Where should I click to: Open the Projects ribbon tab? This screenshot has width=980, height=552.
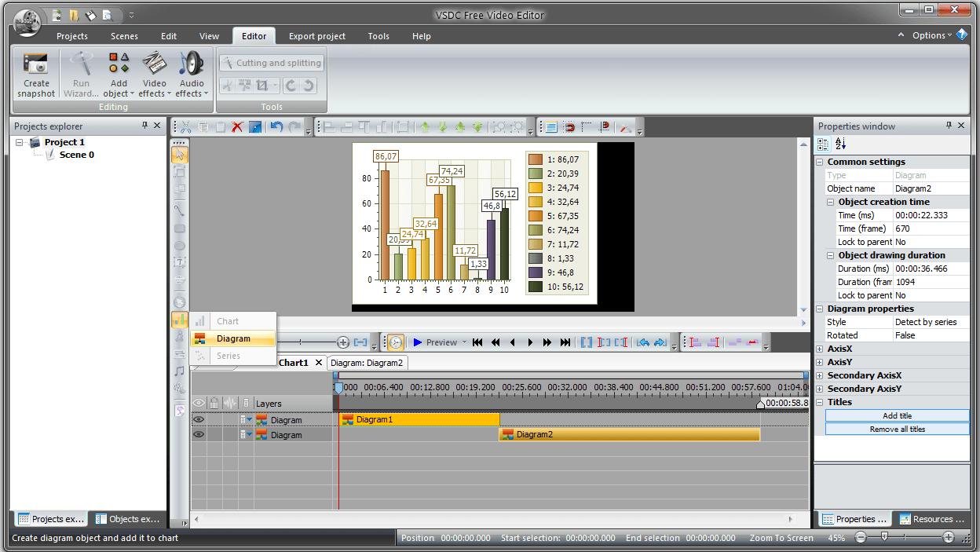(x=72, y=36)
